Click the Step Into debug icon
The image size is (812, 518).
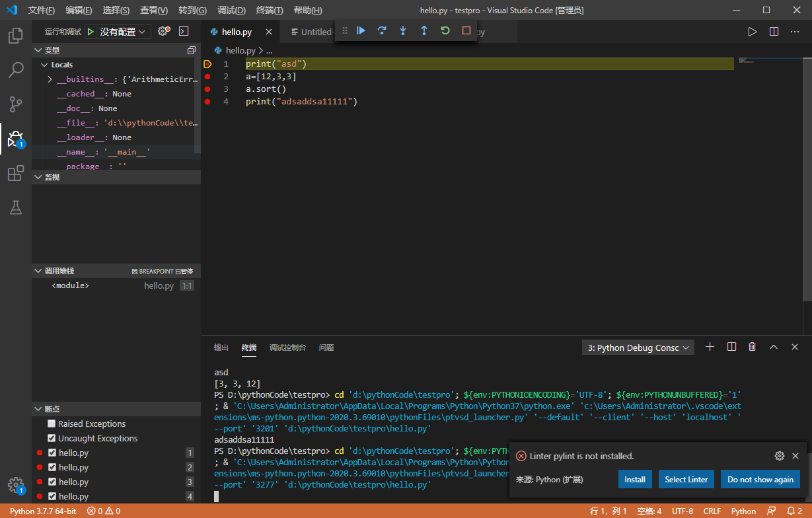[x=403, y=30]
